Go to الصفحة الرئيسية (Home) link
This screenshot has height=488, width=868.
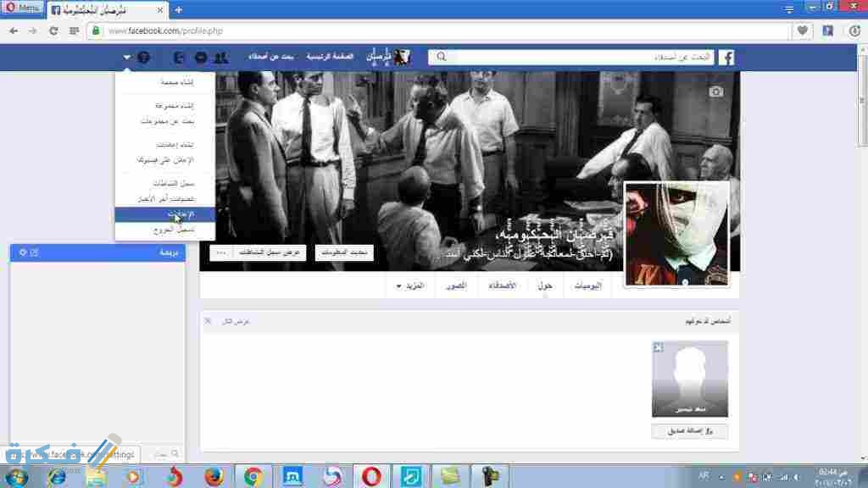(330, 57)
